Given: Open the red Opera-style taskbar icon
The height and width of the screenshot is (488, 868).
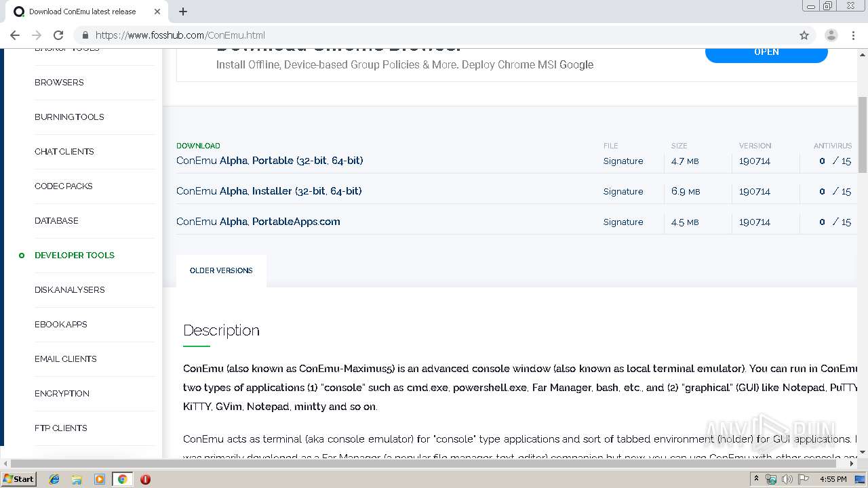Looking at the screenshot, I should 145,479.
